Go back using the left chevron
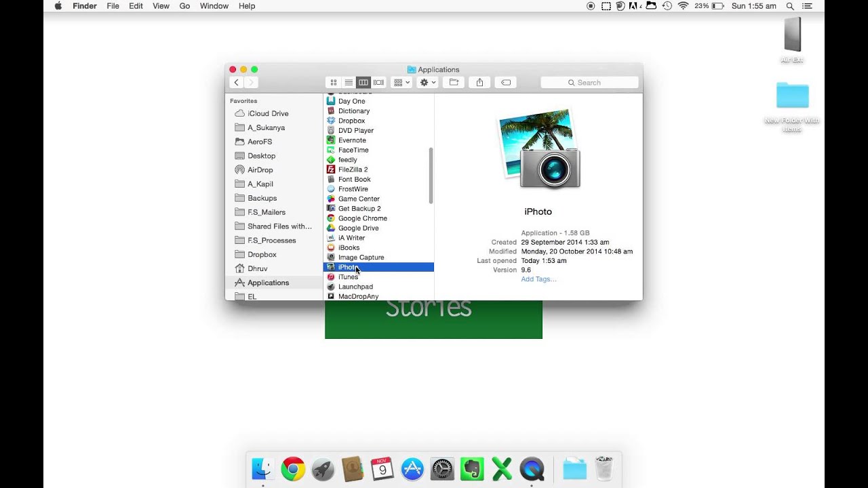Image resolution: width=868 pixels, height=488 pixels. pos(237,83)
